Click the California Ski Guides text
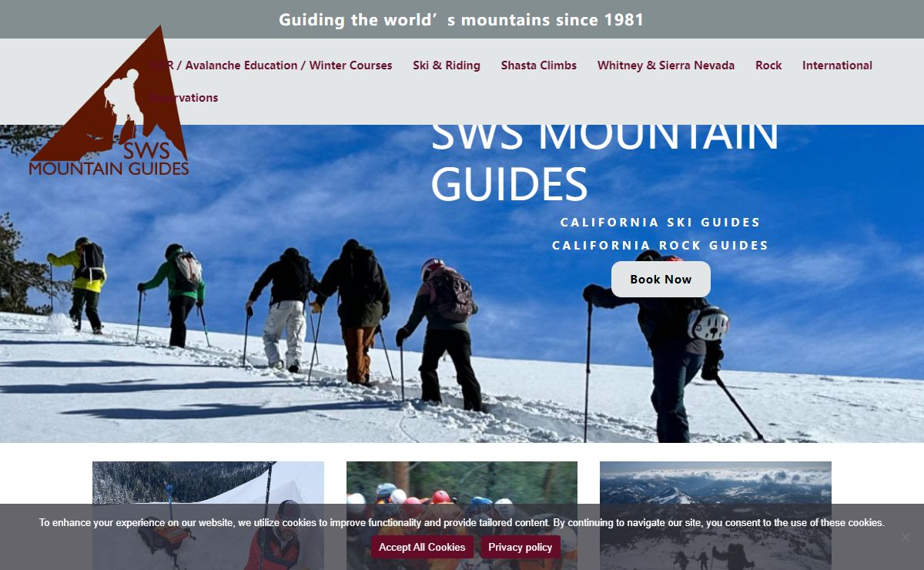This screenshot has width=924, height=570. [661, 223]
